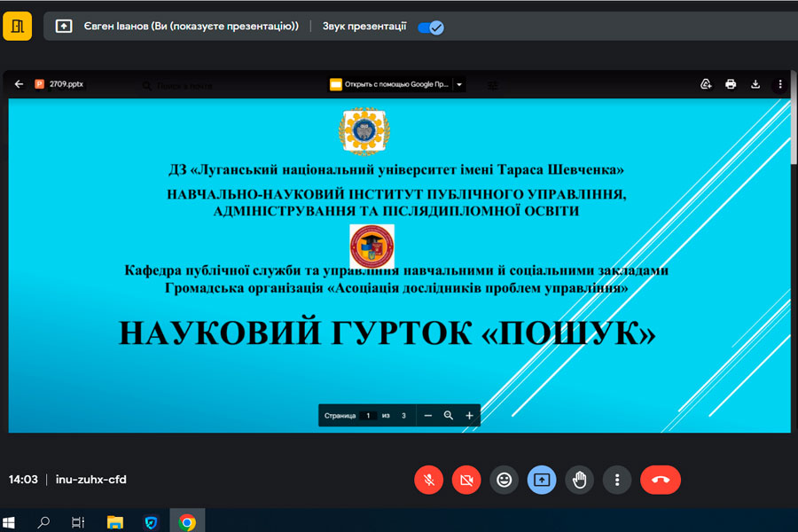Image resolution: width=798 pixels, height=532 pixels.
Task: Click the 2709.pptx file name
Action: (66, 84)
